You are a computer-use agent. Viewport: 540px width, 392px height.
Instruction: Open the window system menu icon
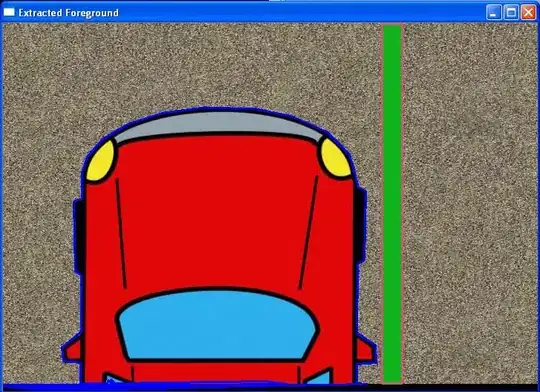9,12
